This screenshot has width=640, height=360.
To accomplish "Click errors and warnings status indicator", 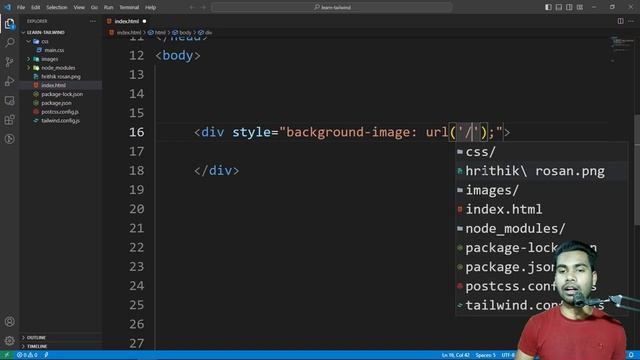I will [x=27, y=355].
